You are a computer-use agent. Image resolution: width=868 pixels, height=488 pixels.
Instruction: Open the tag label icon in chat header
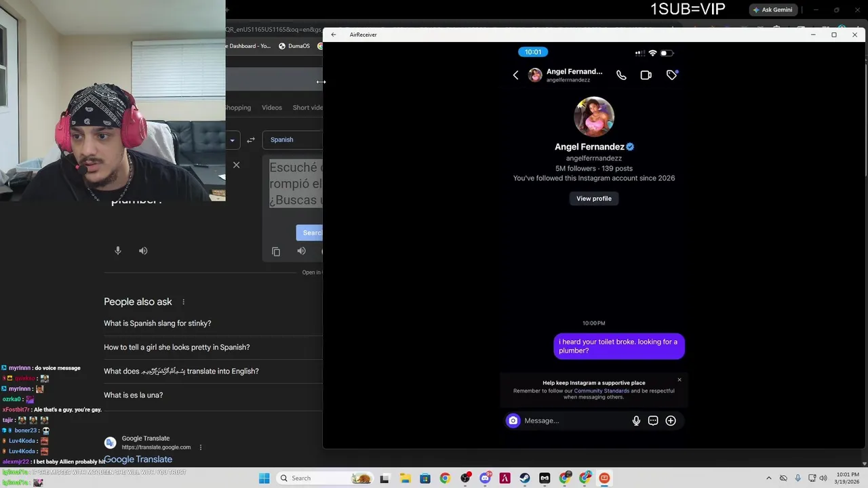(x=671, y=75)
